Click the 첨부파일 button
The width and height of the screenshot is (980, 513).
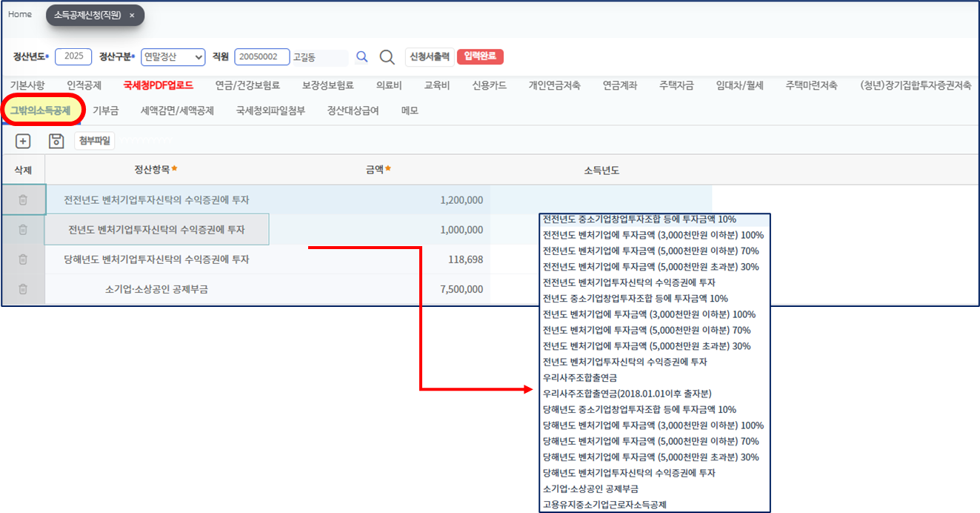pos(94,141)
